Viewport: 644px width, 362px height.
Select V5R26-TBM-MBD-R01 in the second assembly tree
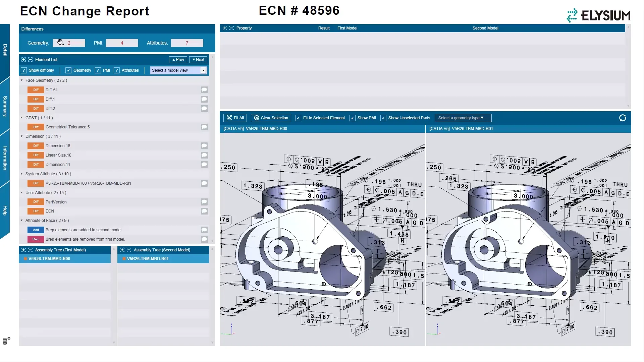[x=148, y=258]
